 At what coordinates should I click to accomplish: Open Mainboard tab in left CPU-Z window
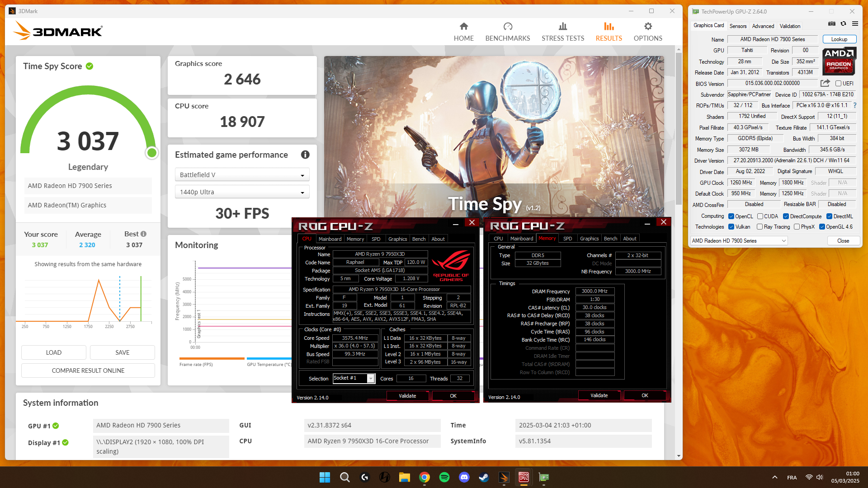[330, 239]
